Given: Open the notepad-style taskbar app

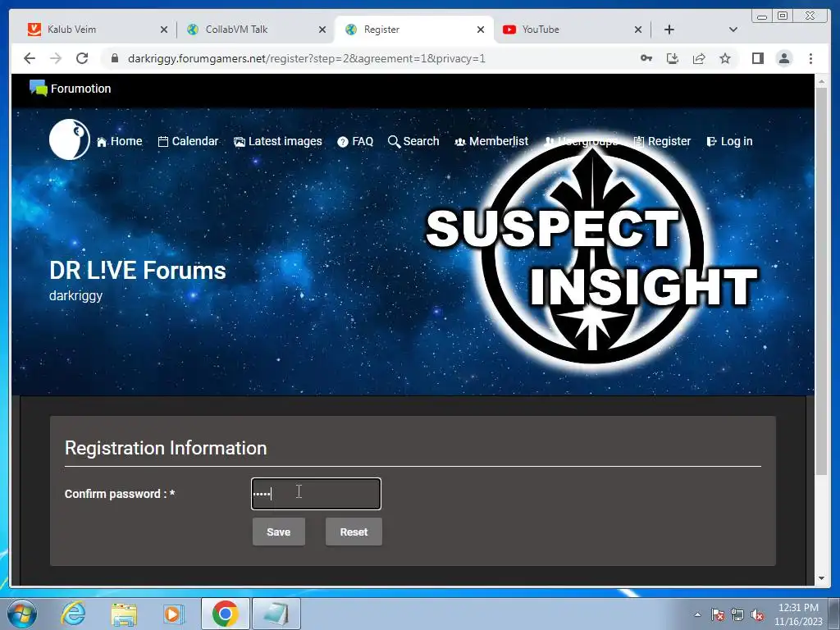Looking at the screenshot, I should pyautogui.click(x=276, y=614).
